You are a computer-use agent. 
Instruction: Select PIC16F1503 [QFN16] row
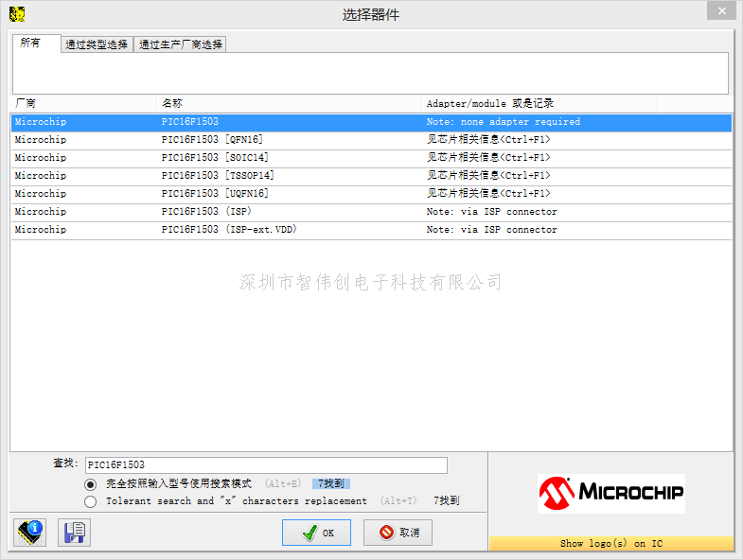pos(371,140)
